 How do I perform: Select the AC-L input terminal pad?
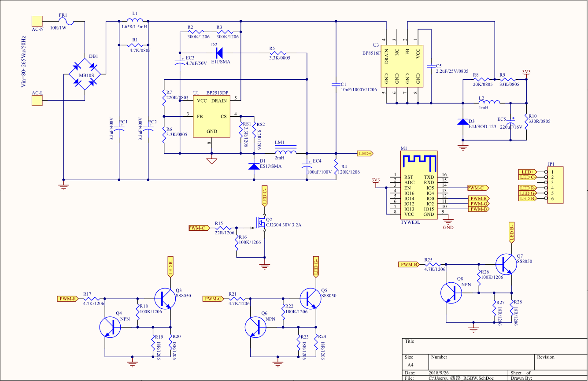37,101
